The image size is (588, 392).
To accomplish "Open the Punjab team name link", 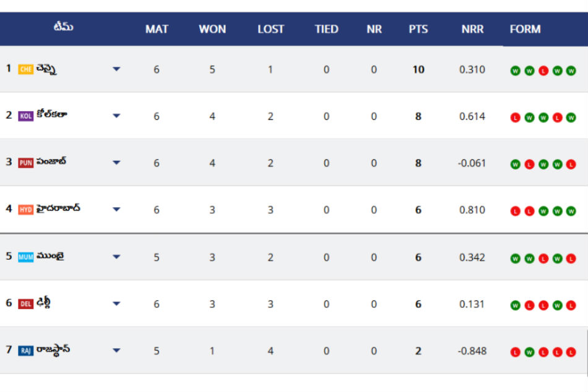I will tap(51, 162).
